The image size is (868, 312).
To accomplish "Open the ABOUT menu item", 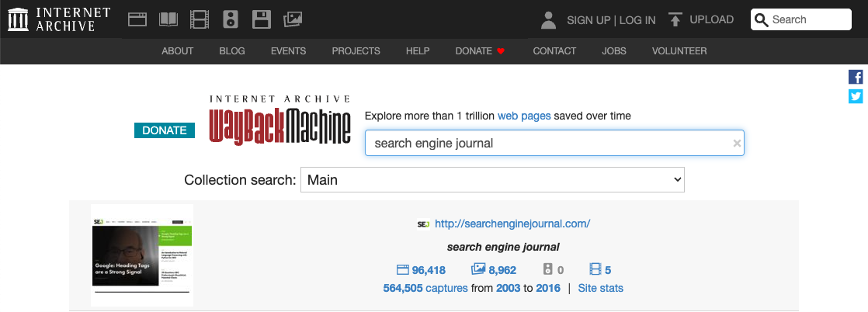I will tap(177, 51).
